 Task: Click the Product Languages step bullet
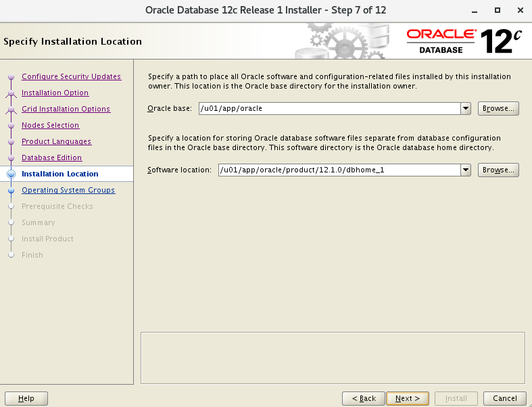(11, 142)
